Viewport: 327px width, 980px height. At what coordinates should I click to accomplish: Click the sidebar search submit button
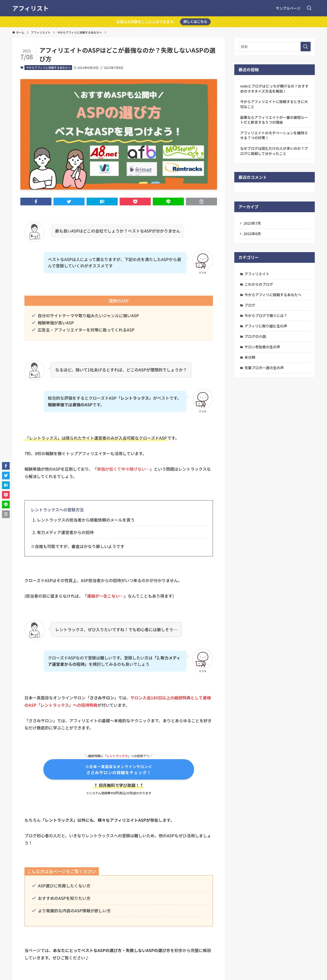(305, 46)
